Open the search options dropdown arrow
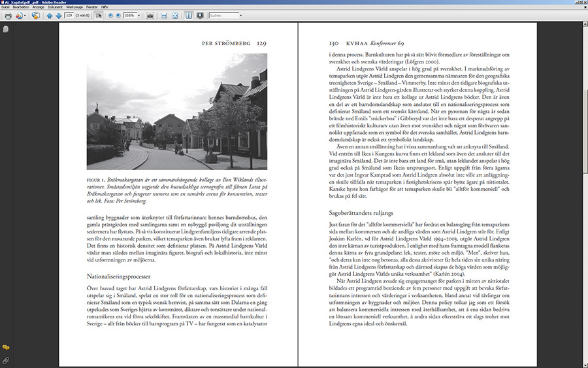Image resolution: width=588 pixels, height=368 pixels. point(240,16)
